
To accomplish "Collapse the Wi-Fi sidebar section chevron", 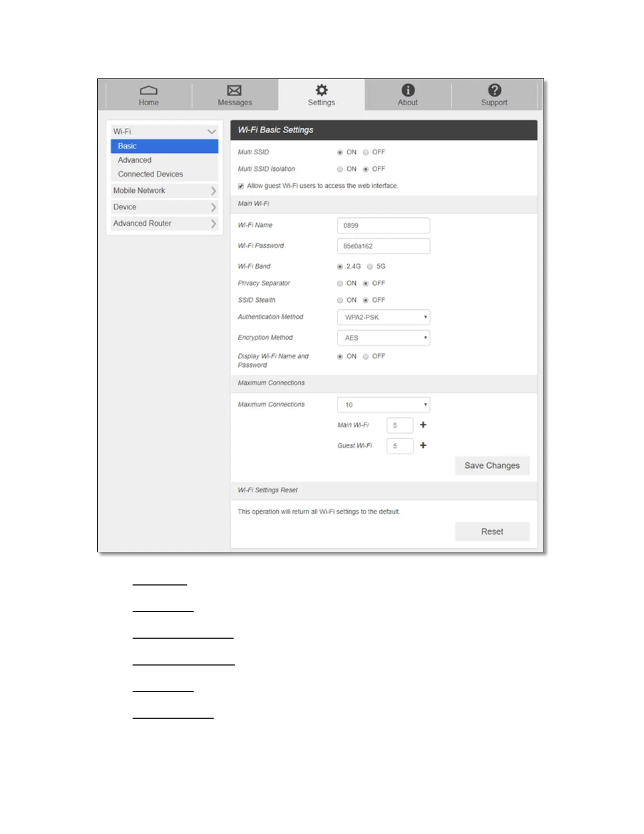I will 212,132.
